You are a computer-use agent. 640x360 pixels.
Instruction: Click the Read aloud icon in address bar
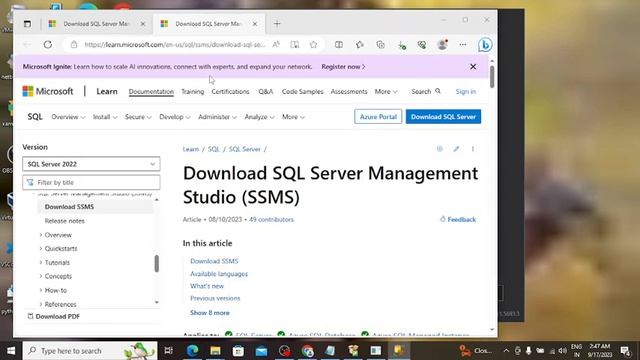276,44
